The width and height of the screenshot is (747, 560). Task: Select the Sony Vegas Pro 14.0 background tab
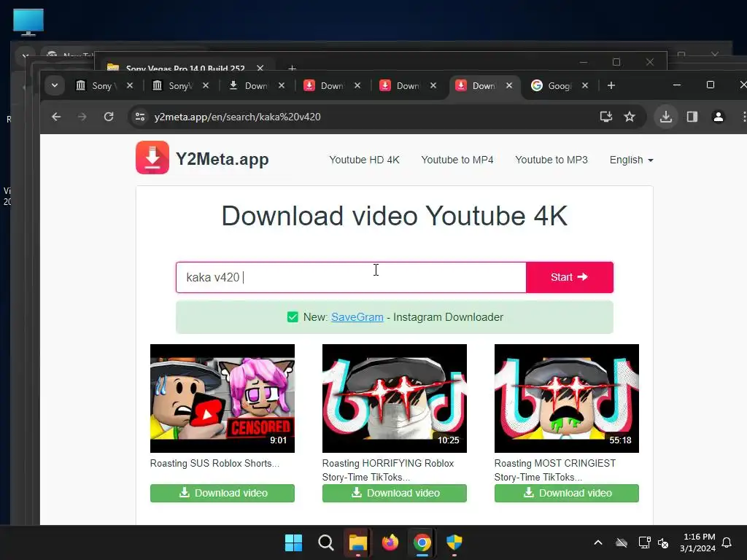coord(184,68)
